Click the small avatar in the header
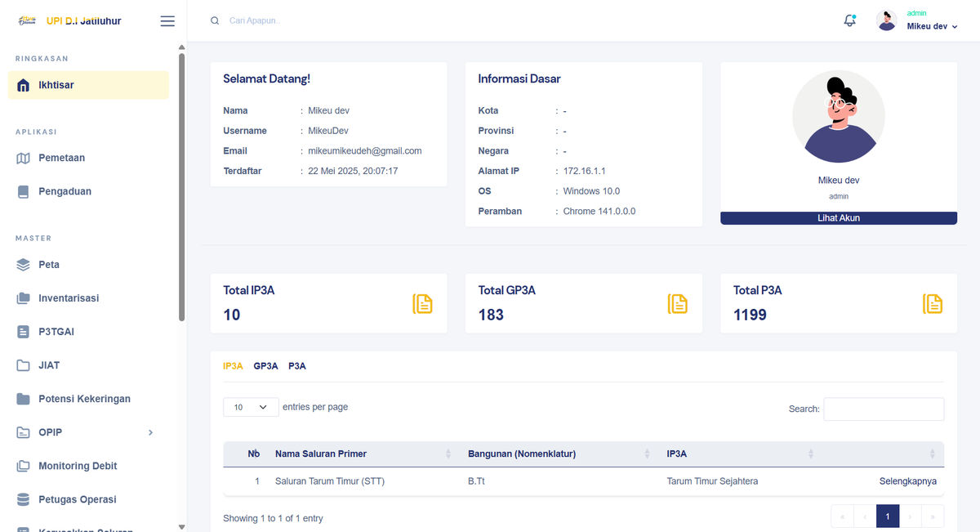 pos(887,20)
